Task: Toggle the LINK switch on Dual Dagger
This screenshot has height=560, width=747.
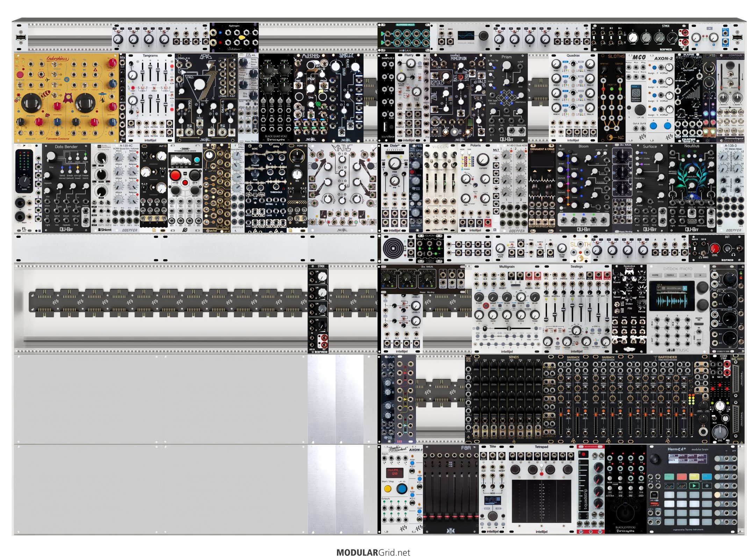Action: tap(94, 165)
